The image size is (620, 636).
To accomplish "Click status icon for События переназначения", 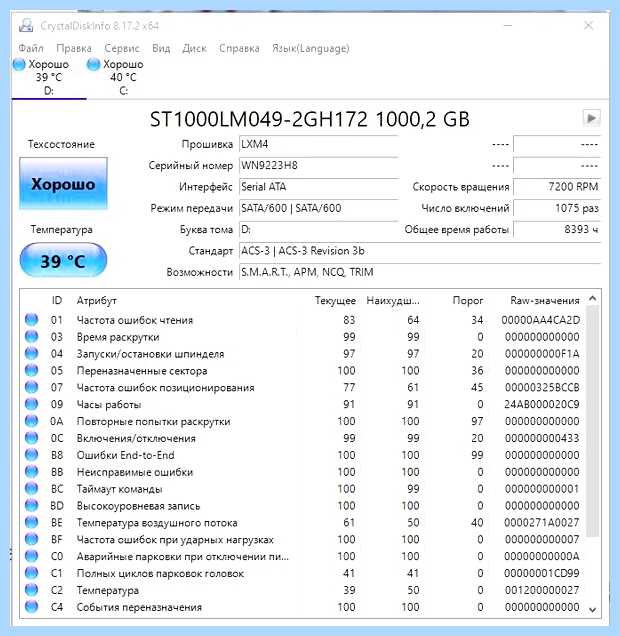I will (x=31, y=607).
